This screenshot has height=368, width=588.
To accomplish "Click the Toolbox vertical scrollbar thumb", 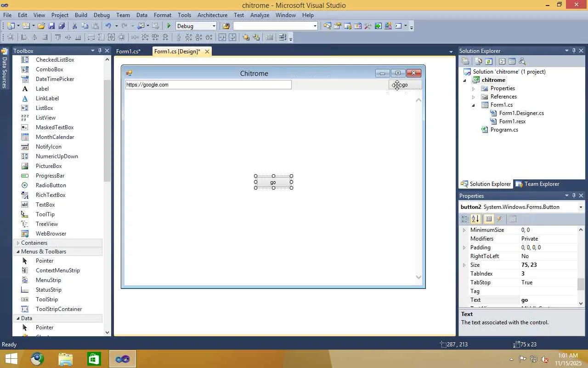I will click(x=107, y=131).
